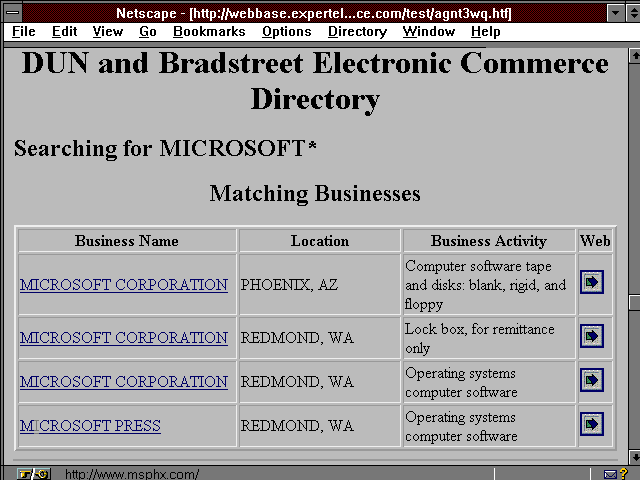Click the Netscape title bar text
The height and width of the screenshot is (480, 640).
click(313, 13)
